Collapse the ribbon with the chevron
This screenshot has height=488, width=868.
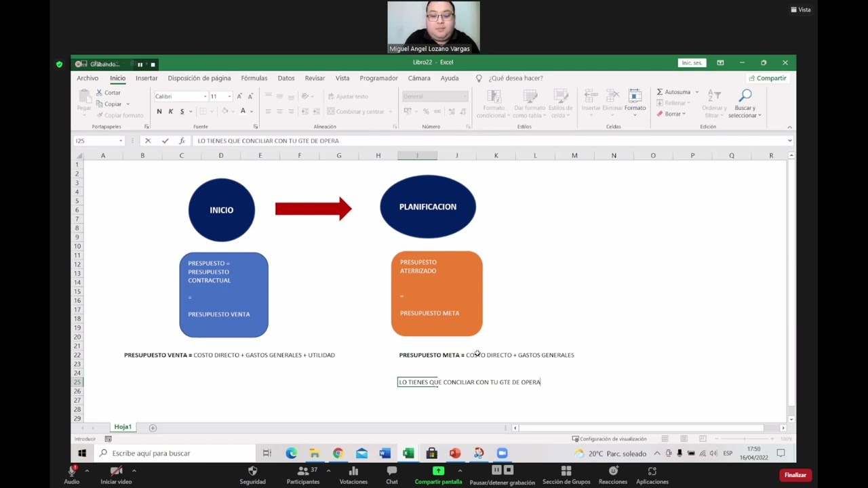789,127
